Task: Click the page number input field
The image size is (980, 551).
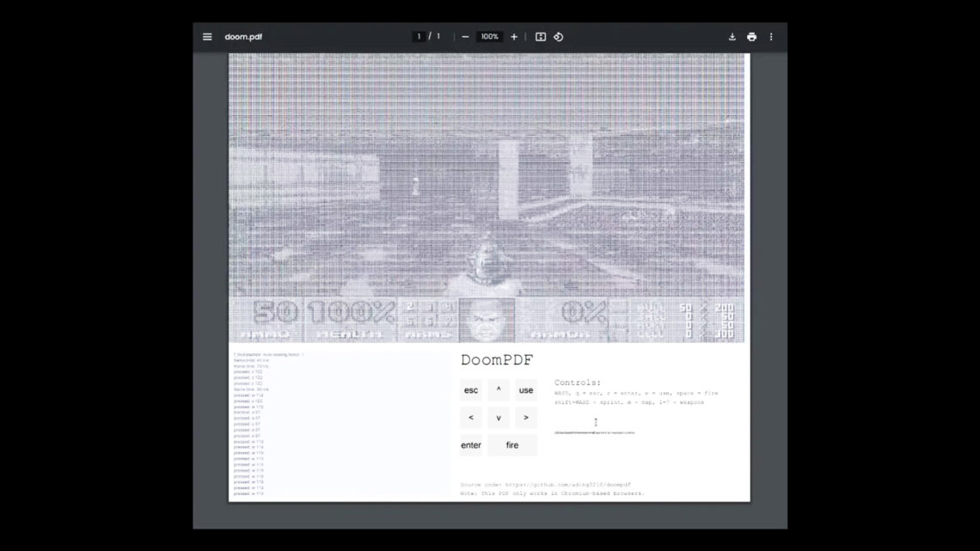Action: [x=419, y=37]
